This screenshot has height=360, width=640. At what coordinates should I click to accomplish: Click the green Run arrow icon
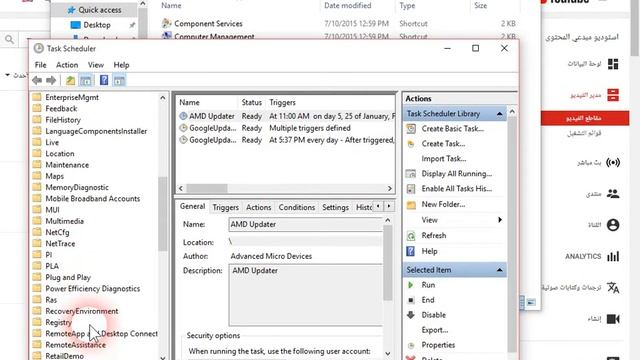tap(411, 285)
